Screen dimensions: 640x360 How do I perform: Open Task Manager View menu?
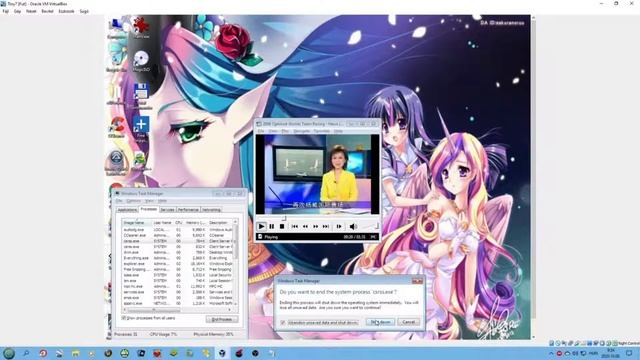149,201
